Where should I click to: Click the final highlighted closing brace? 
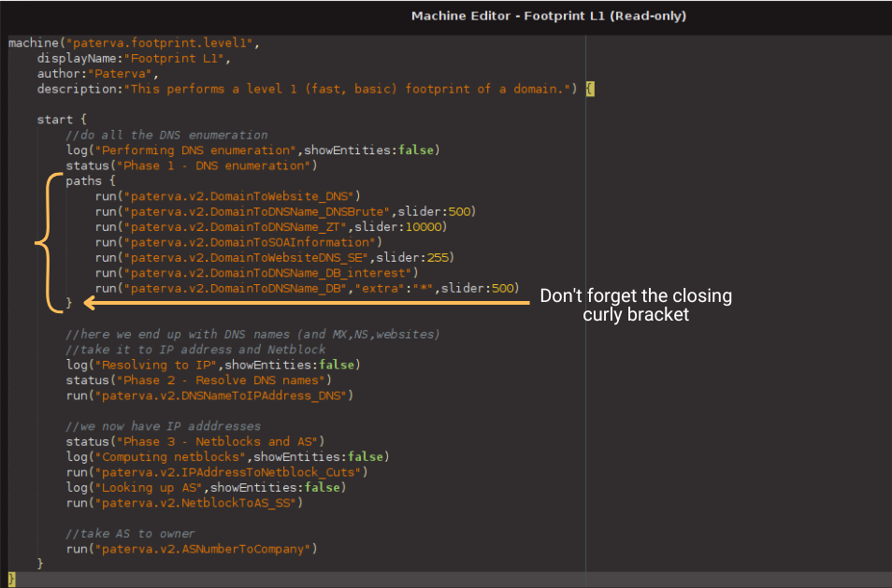point(12,579)
